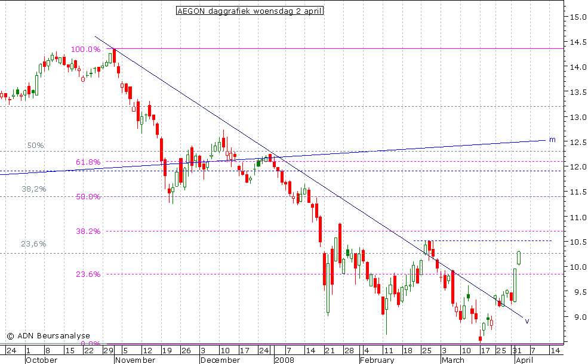Click the magenta "100.0%" Fibonacci label
This screenshot has height=364, width=588.
coord(86,49)
